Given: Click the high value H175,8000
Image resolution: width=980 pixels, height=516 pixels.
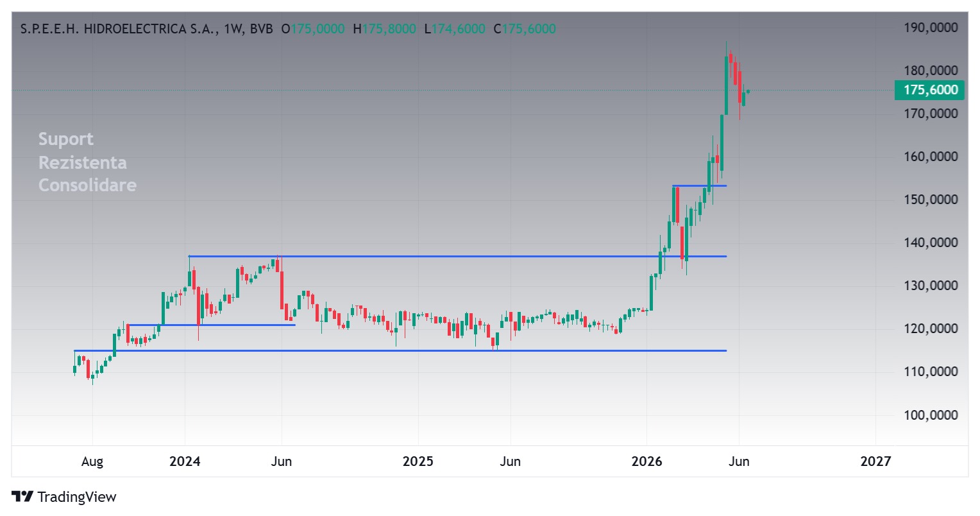Looking at the screenshot, I should click(384, 29).
